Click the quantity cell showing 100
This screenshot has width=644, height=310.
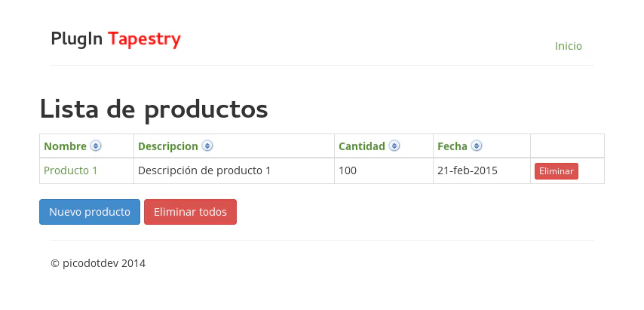point(348,170)
